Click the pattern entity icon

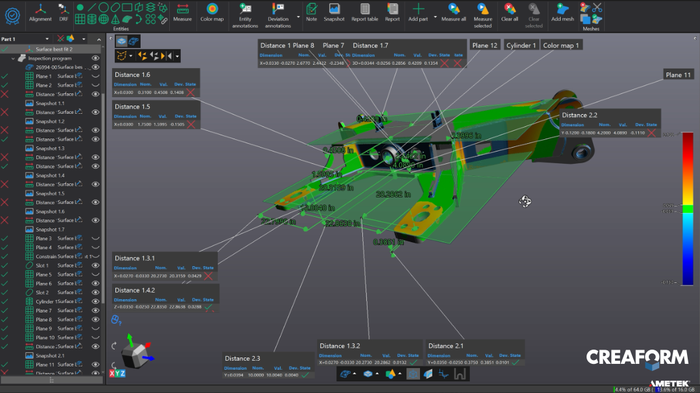point(151,19)
